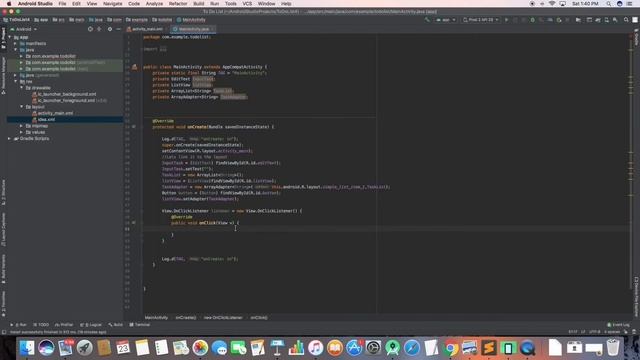The width and height of the screenshot is (640, 360).
Task: Click the onClick override gutter icon
Action: 134,223
